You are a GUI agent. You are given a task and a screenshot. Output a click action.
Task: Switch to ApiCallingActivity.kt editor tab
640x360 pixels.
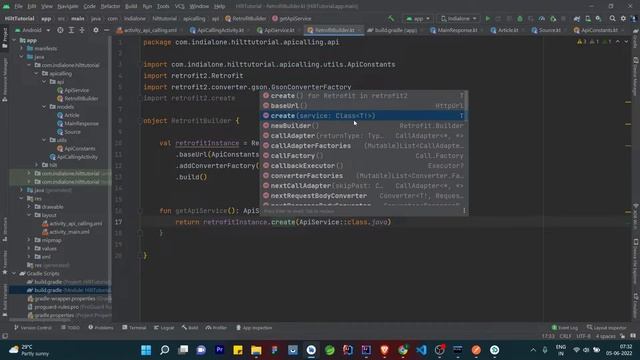[218, 30]
